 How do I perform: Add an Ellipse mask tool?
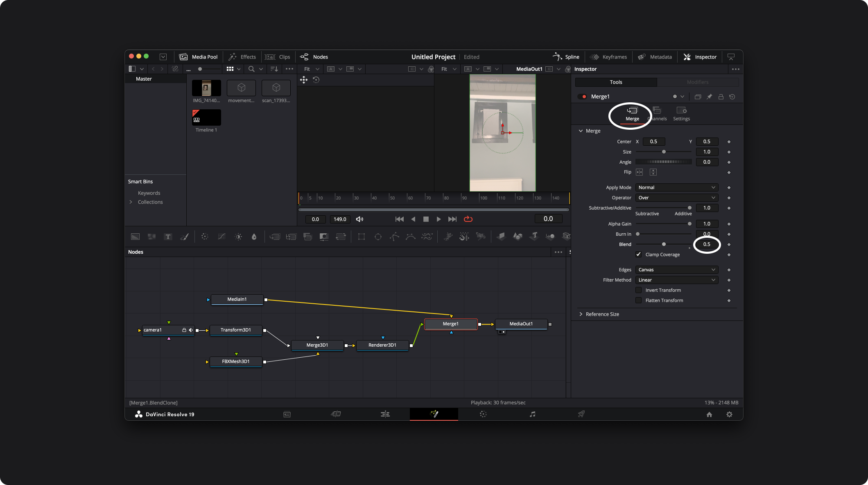(x=378, y=237)
